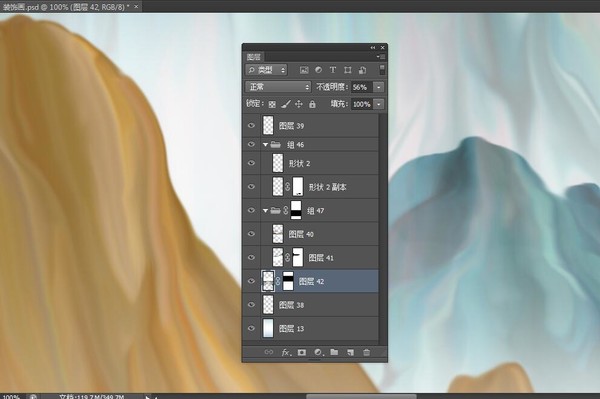Image resolution: width=600 pixels, height=399 pixels.
Task: Click the mask link icon on 形状 2 副本
Action: (288, 187)
